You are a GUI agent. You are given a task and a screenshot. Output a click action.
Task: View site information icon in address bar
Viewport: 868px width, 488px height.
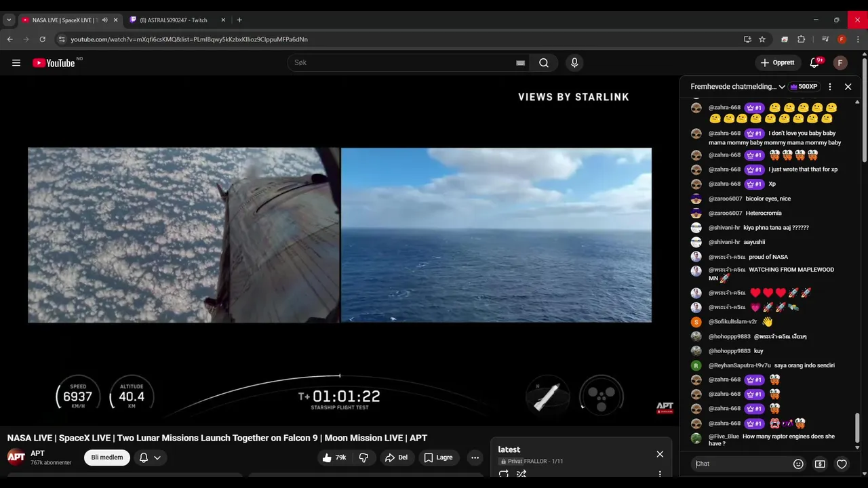coord(62,39)
